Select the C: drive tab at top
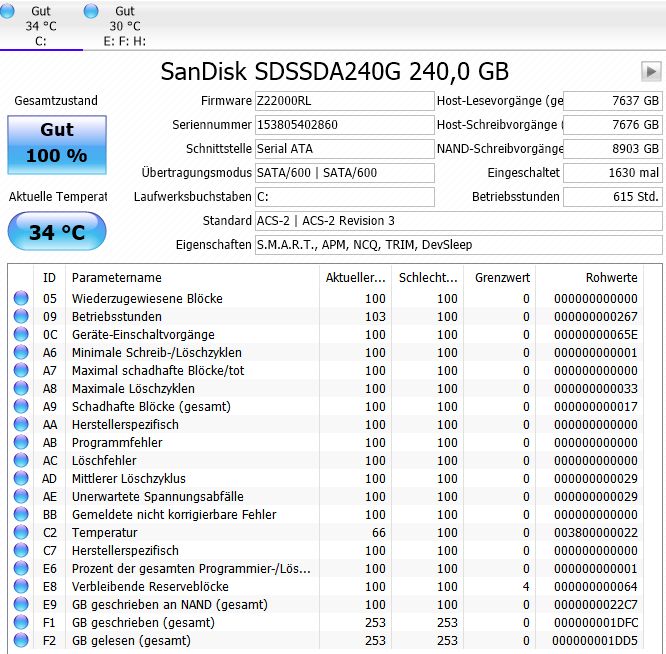666x654 pixels. tap(41, 25)
